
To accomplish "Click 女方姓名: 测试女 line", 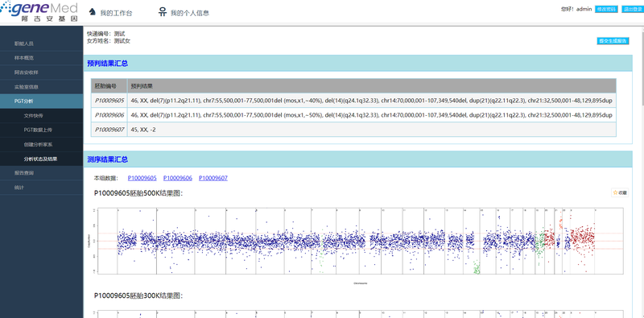I will pyautogui.click(x=109, y=41).
